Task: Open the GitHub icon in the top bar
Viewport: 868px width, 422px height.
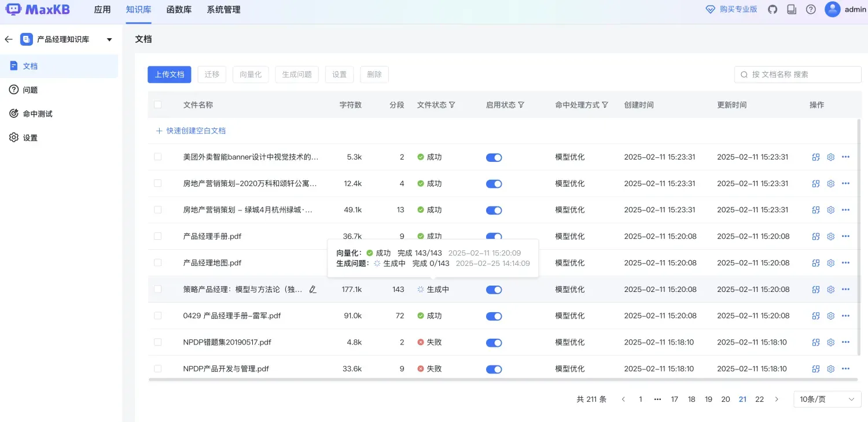Action: tap(772, 9)
